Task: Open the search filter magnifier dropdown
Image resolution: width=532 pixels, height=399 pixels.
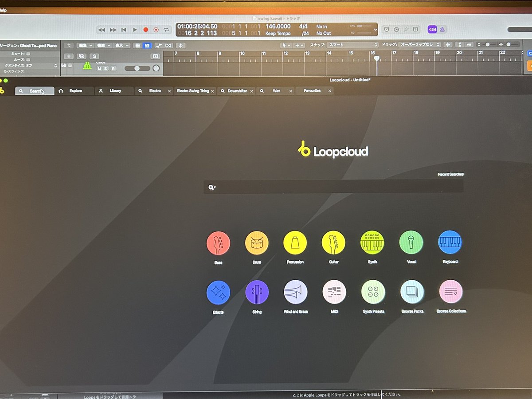Action: pyautogui.click(x=212, y=188)
